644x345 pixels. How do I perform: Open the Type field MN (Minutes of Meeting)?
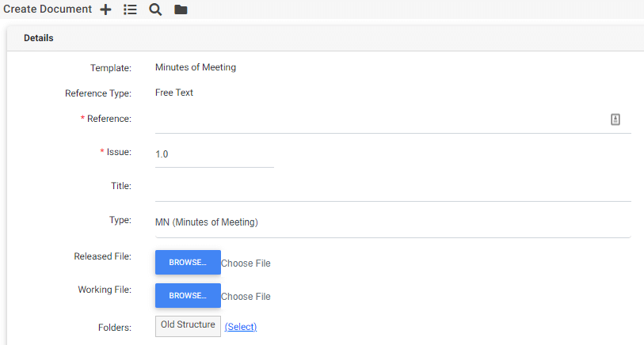[392, 222]
